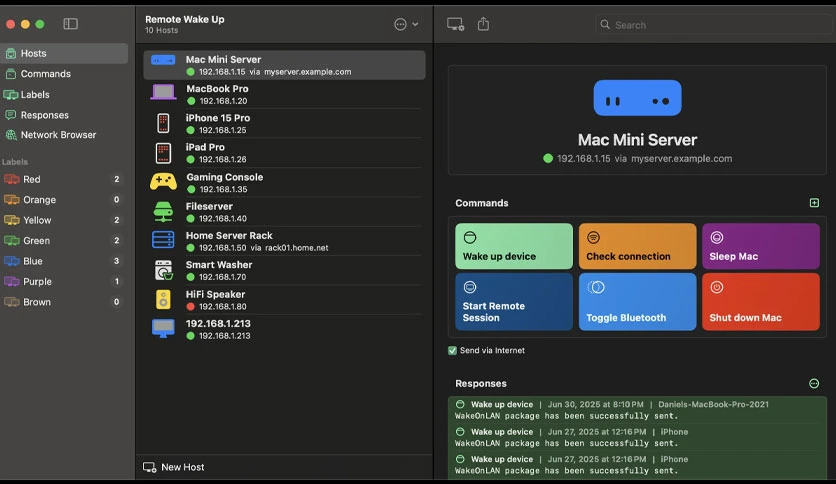Select the Fileserver host icon
This screenshot has height=484, width=836.
tap(163, 212)
